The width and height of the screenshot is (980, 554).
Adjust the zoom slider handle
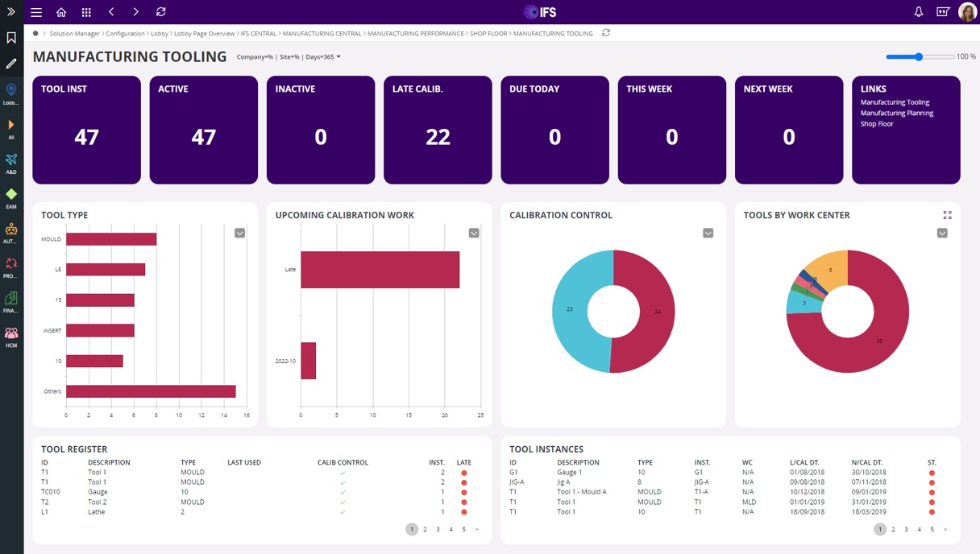(x=919, y=57)
